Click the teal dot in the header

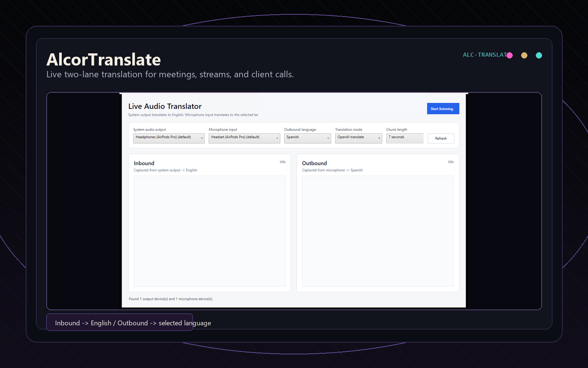coord(539,55)
